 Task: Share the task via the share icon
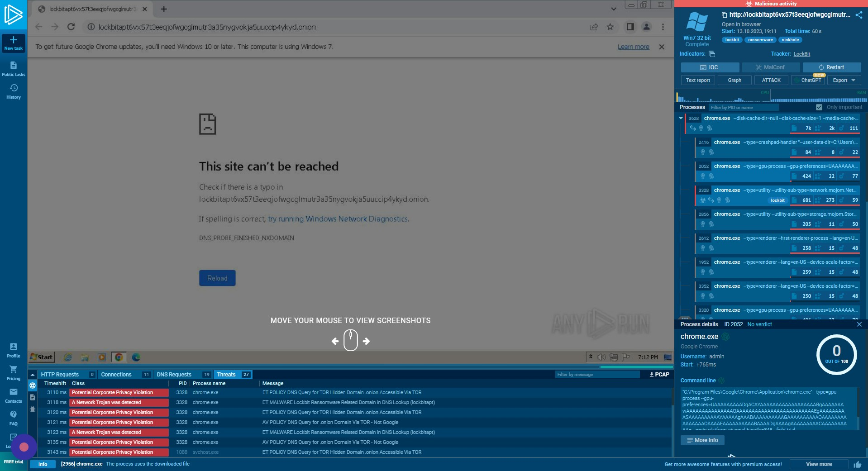point(858,15)
